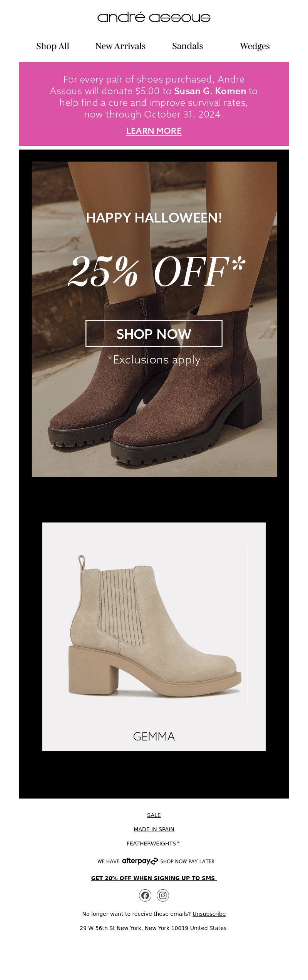This screenshot has height=980, width=308.
Task: Click the Happy Halloween hero image
Action: click(154, 319)
